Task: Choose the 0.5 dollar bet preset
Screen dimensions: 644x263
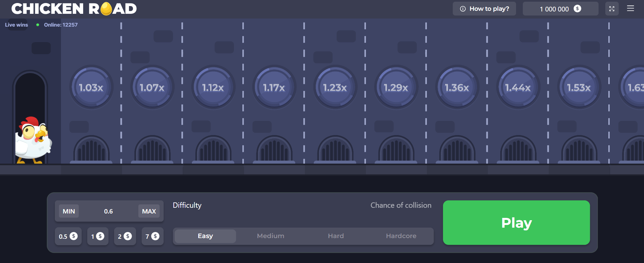Action: [x=68, y=236]
